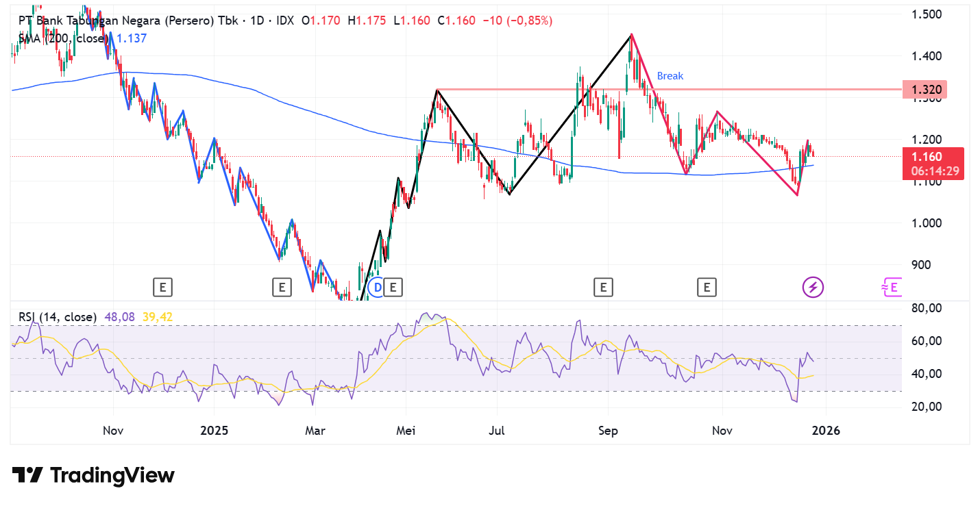This screenshot has height=506, width=980.
Task: Click the blue D dividend marker
Action: 376,288
